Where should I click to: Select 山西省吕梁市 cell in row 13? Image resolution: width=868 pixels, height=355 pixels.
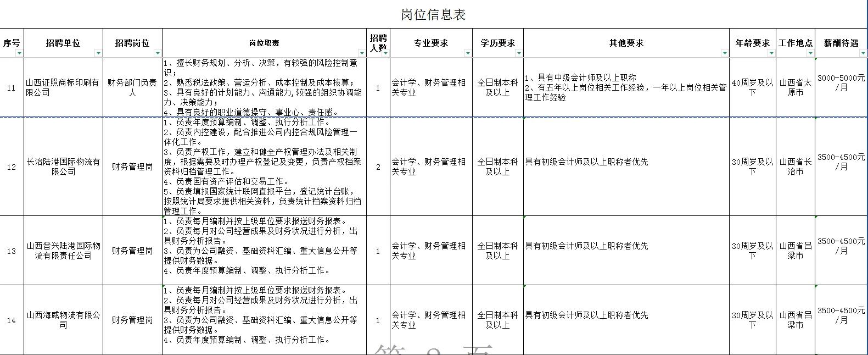pos(796,251)
